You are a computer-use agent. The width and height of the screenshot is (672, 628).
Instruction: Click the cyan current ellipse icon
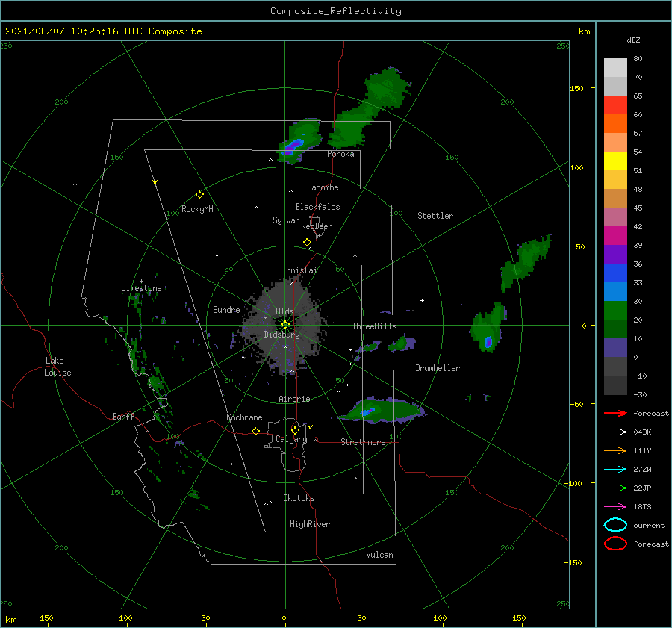[x=615, y=525]
